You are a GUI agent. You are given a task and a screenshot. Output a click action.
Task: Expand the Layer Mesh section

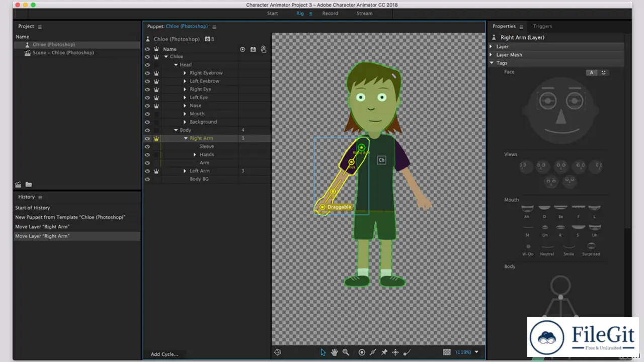(492, 55)
